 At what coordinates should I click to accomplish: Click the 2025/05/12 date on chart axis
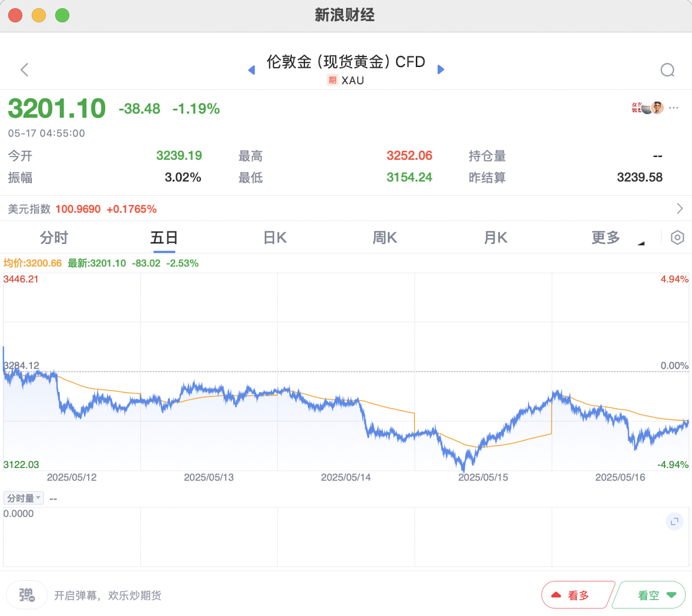72,477
